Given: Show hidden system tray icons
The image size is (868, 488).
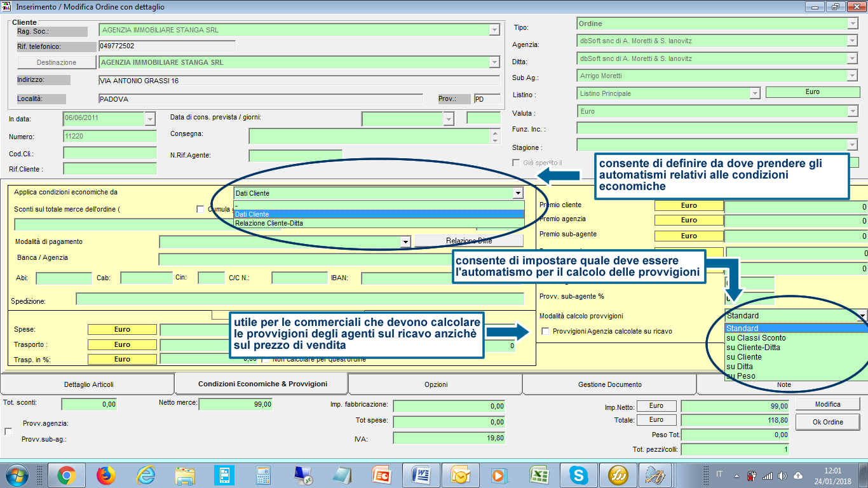Looking at the screenshot, I should (x=737, y=475).
